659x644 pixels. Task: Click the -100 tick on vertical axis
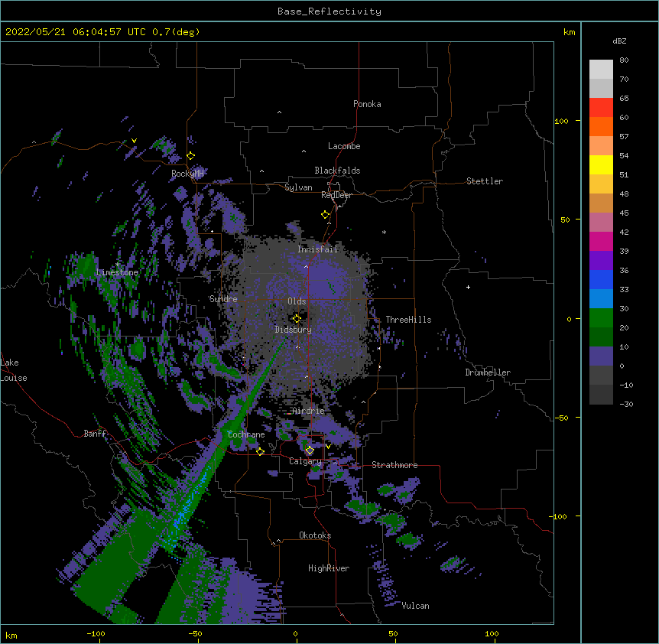[x=558, y=516]
